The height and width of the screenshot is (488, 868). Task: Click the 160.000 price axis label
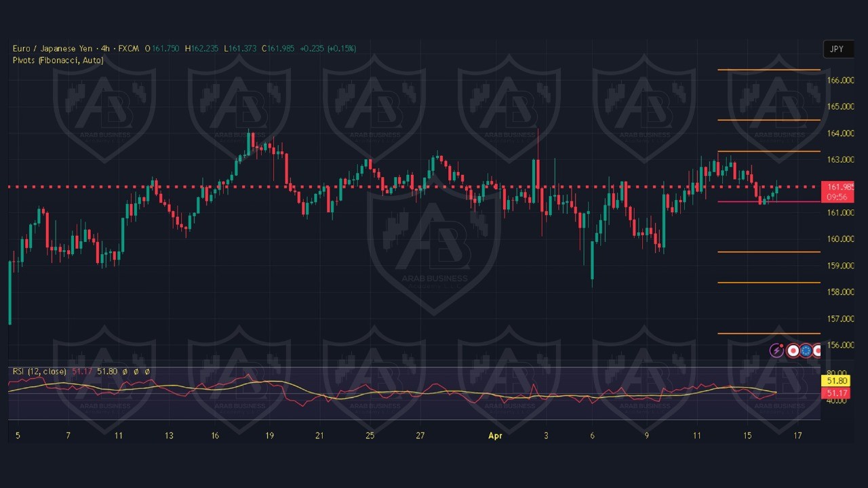(840, 239)
